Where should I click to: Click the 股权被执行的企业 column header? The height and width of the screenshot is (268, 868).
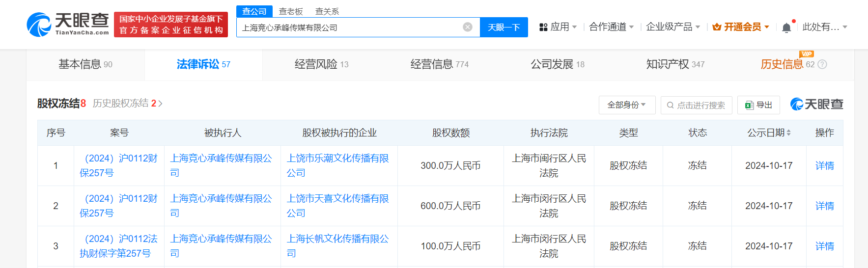click(339, 133)
